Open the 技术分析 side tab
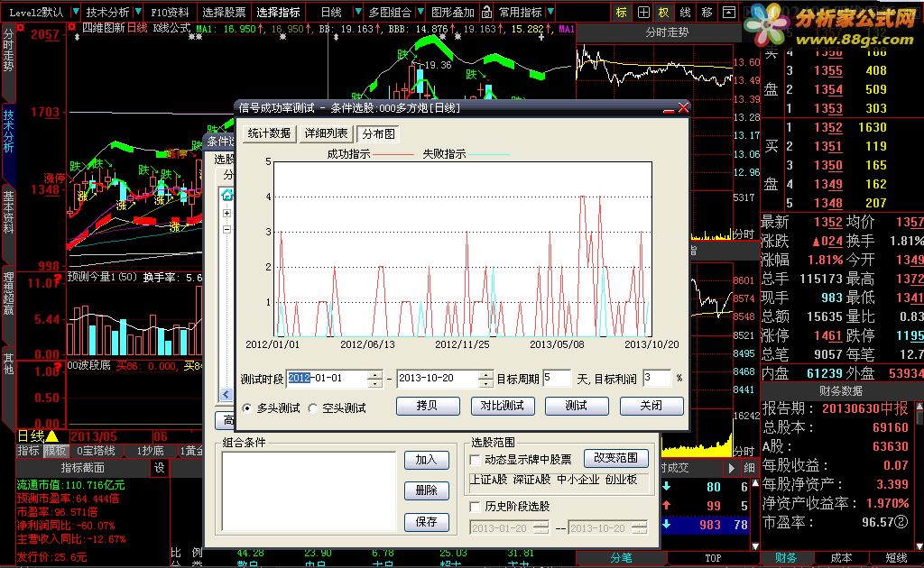 pyautogui.click(x=8, y=131)
